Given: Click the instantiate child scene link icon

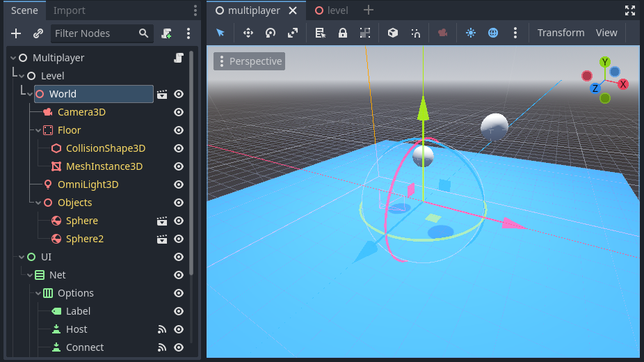Looking at the screenshot, I should [38, 33].
